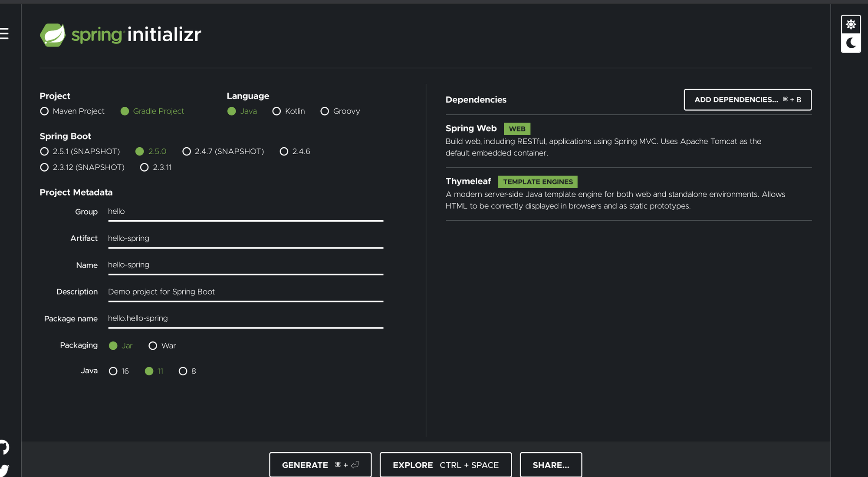Choose Java version 16
Image resolution: width=868 pixels, height=477 pixels.
pyautogui.click(x=113, y=371)
